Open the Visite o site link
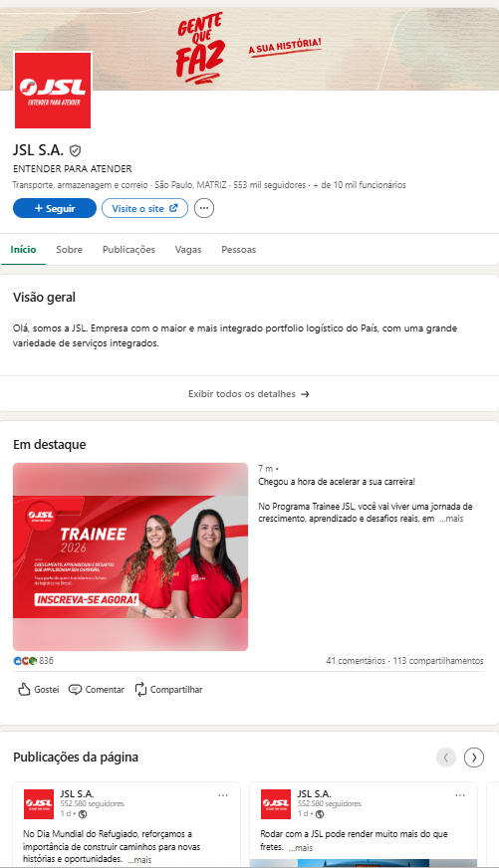 click(144, 208)
